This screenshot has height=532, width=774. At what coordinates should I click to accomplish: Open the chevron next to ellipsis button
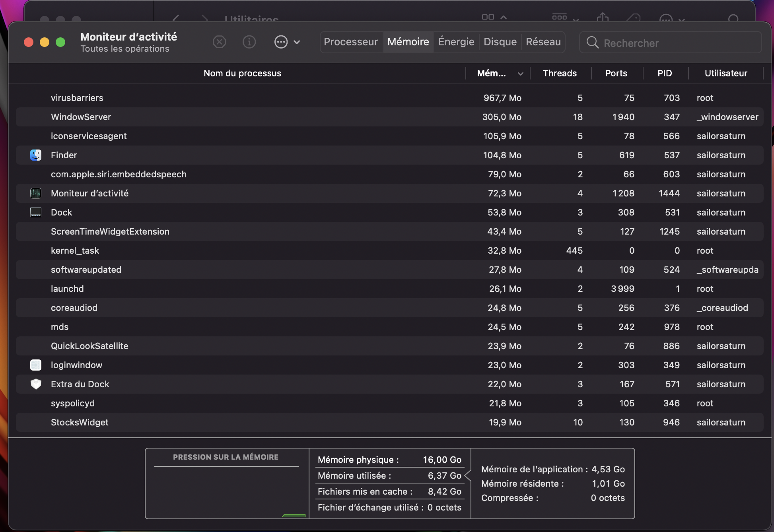297,42
